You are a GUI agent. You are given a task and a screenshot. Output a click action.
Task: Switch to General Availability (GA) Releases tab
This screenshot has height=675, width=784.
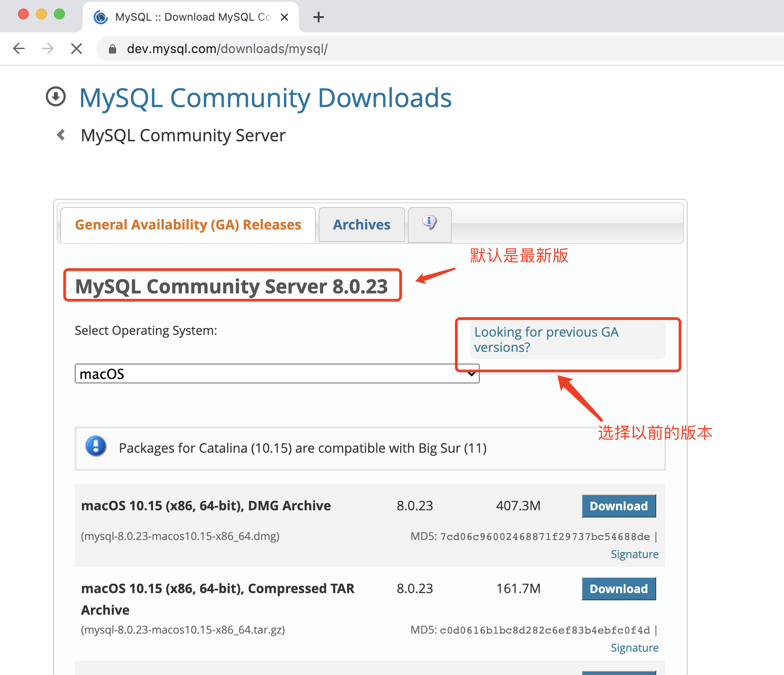[188, 225]
